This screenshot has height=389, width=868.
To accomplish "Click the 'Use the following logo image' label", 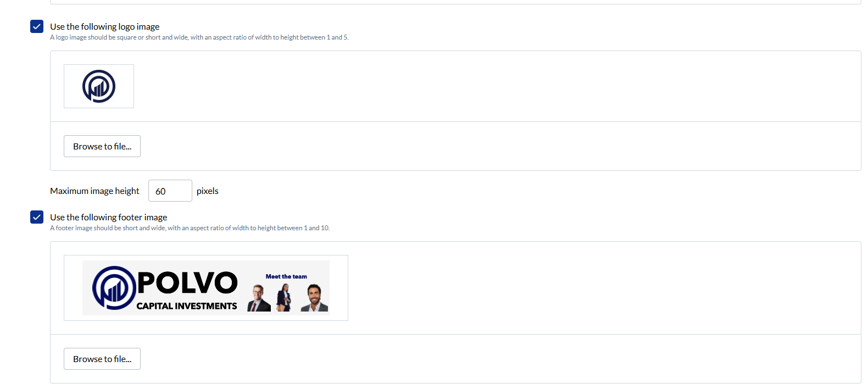I will click(105, 26).
